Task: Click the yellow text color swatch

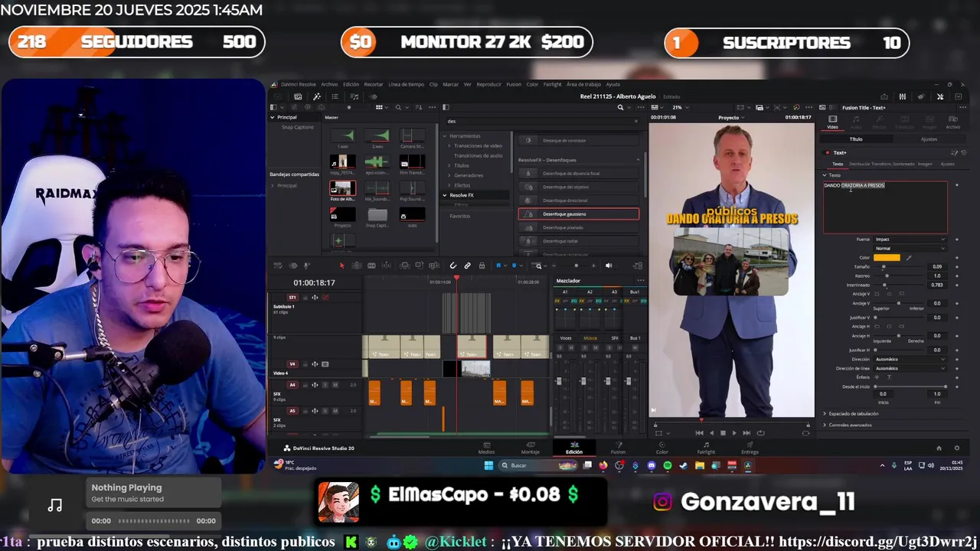Action: (x=887, y=258)
